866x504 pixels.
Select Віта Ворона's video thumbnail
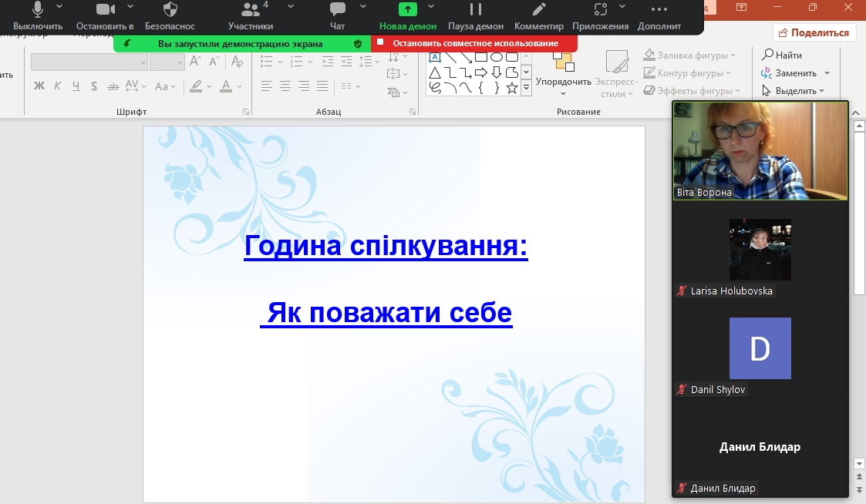coord(760,151)
